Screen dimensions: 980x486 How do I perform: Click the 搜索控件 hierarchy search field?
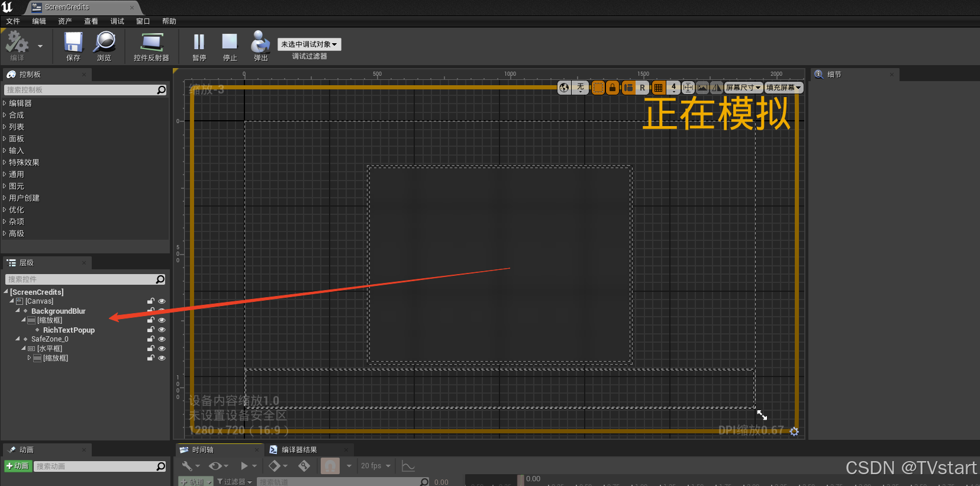tap(86, 279)
